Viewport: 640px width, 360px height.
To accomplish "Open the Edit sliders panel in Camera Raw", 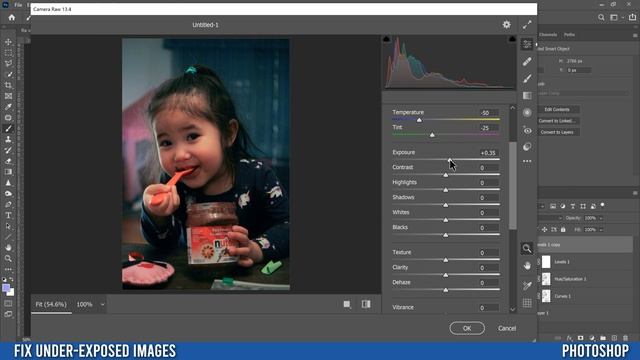I will (x=527, y=44).
